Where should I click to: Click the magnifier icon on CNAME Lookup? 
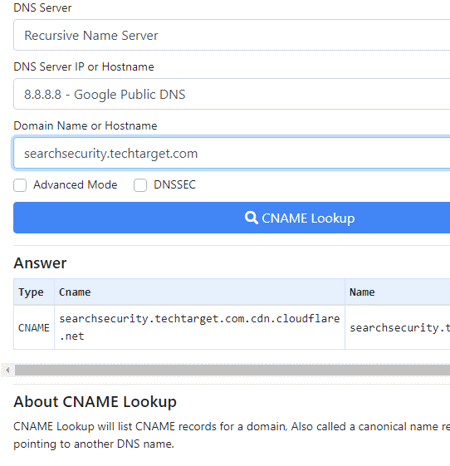tap(251, 218)
